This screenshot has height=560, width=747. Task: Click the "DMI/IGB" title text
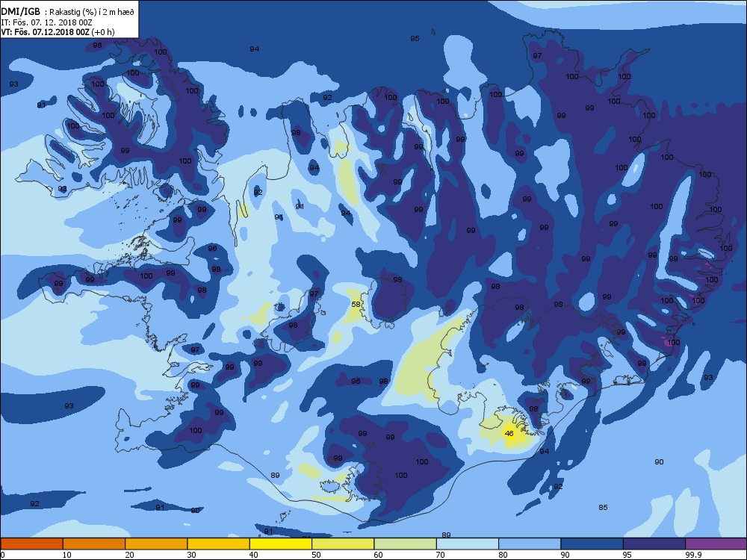point(21,11)
